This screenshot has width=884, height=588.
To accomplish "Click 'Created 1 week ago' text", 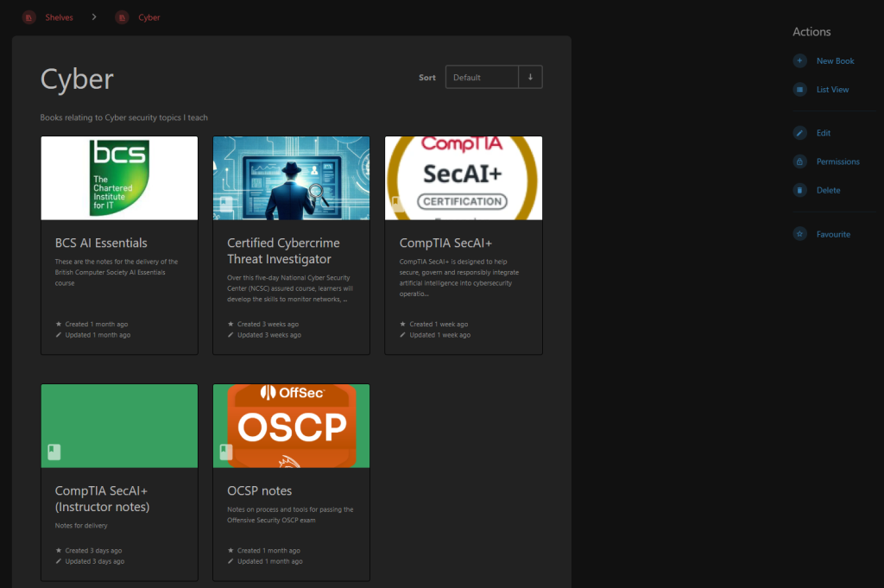I will [x=439, y=324].
